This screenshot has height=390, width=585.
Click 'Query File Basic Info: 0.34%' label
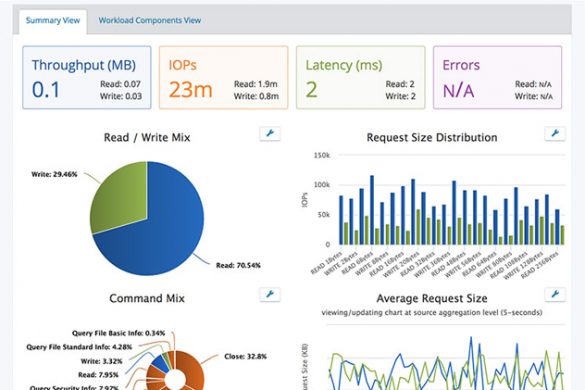[x=118, y=333]
